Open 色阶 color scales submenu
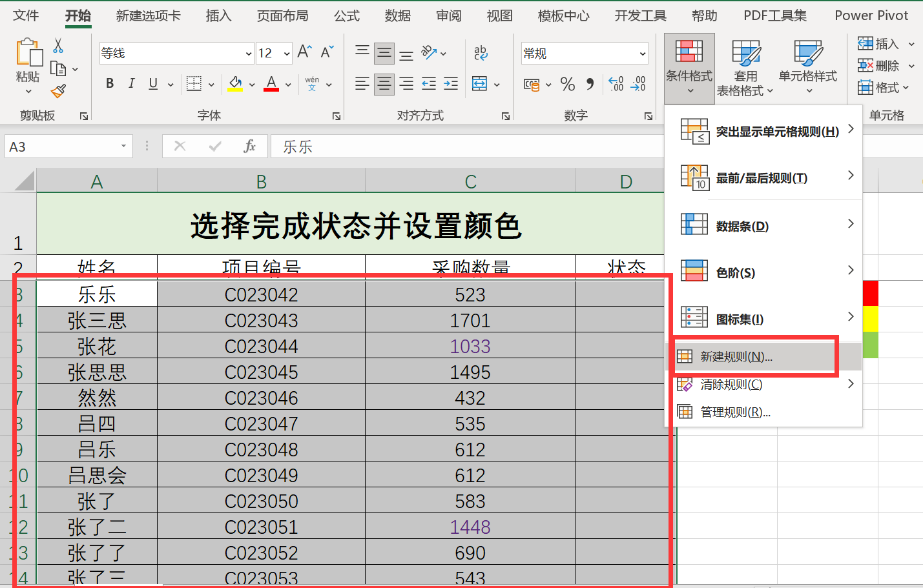 pyautogui.click(x=764, y=272)
